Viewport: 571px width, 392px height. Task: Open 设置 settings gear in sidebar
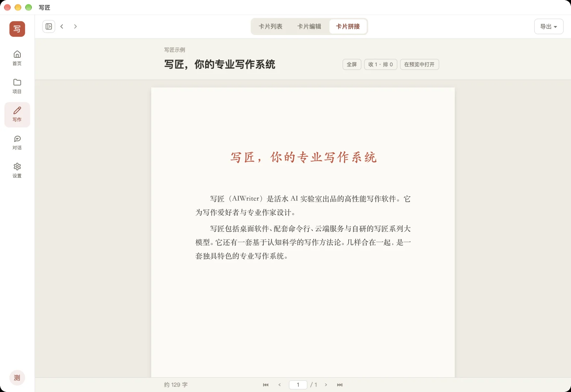(17, 170)
